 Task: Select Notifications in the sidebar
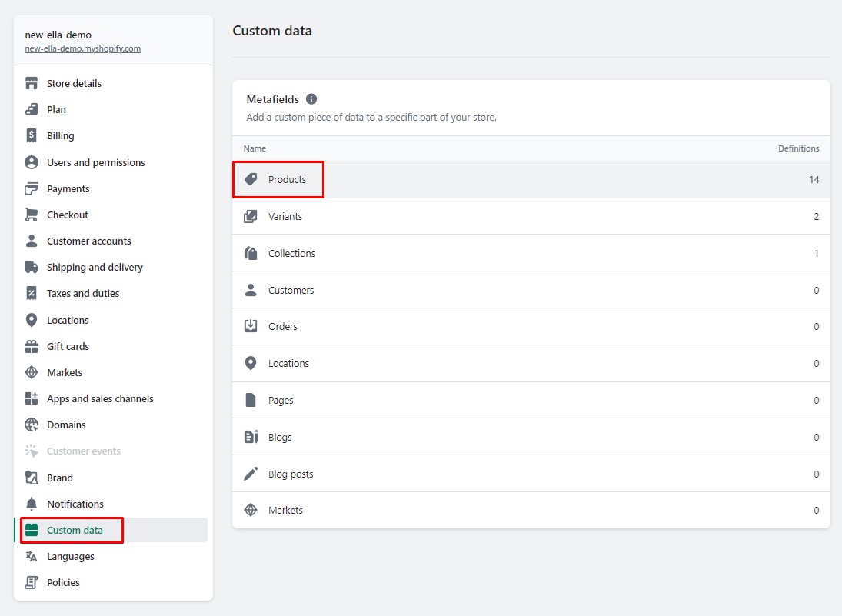tap(75, 504)
